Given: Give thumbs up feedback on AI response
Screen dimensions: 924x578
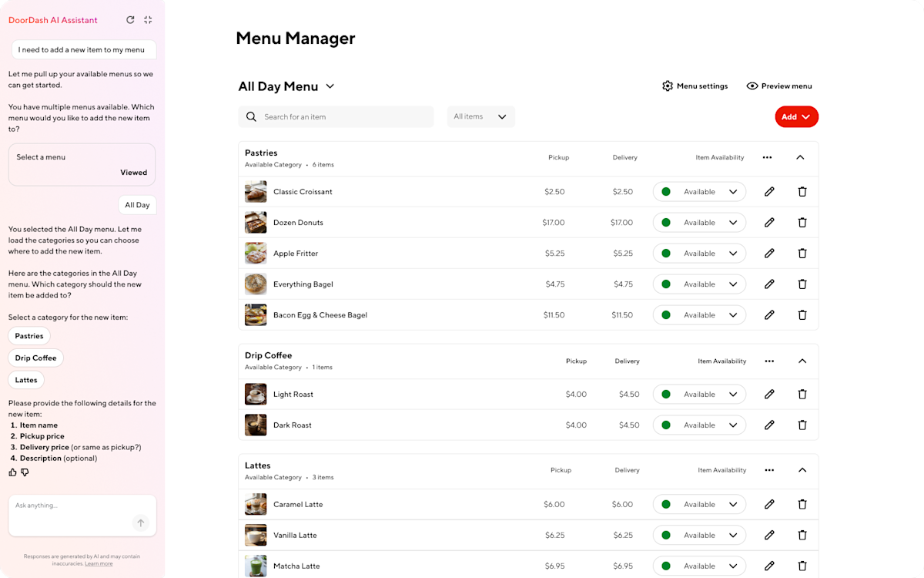Looking at the screenshot, I should tap(12, 472).
